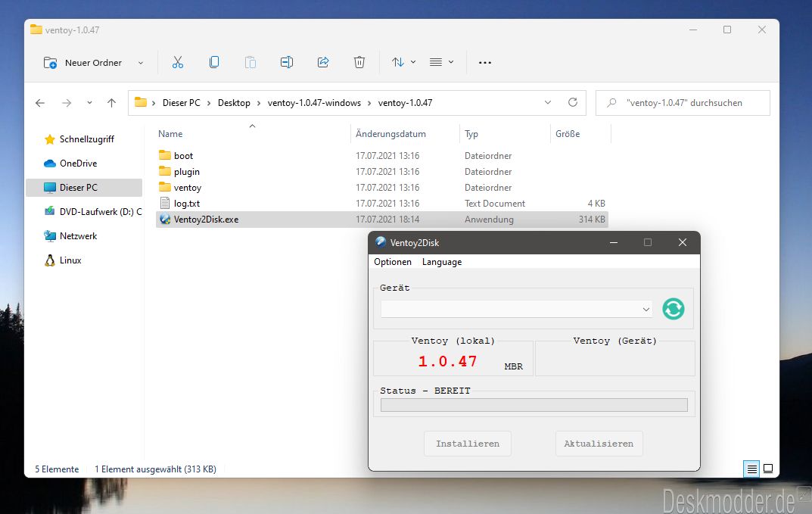Open the Sort options arrows icon
The image size is (812, 514).
point(397,63)
